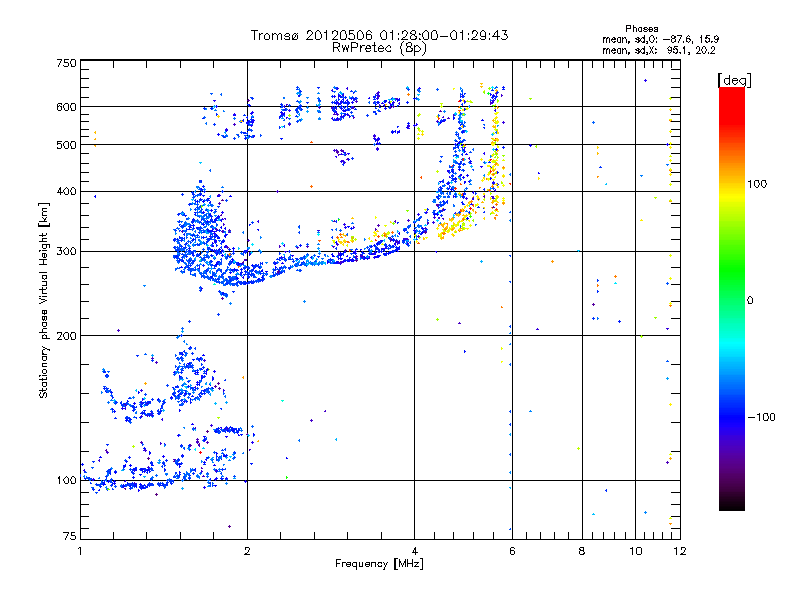This screenshot has width=800, height=600.
Task: Click the colorbar tick label '-100'
Action: 762,417
